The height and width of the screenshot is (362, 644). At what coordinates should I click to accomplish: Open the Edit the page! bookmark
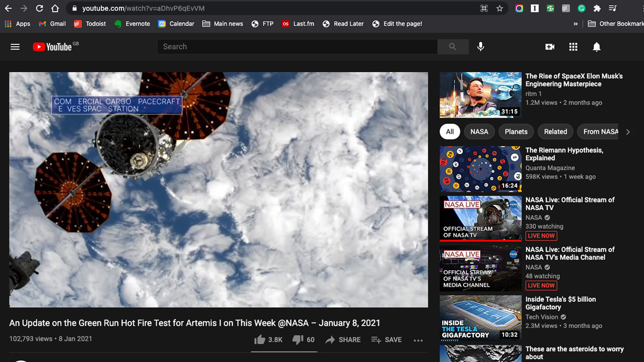pos(397,24)
